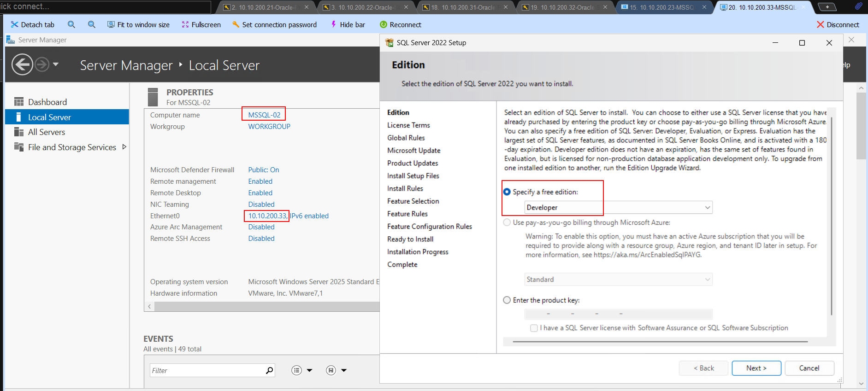Click the Fit to window size icon
The width and height of the screenshot is (868, 391).
tap(111, 25)
